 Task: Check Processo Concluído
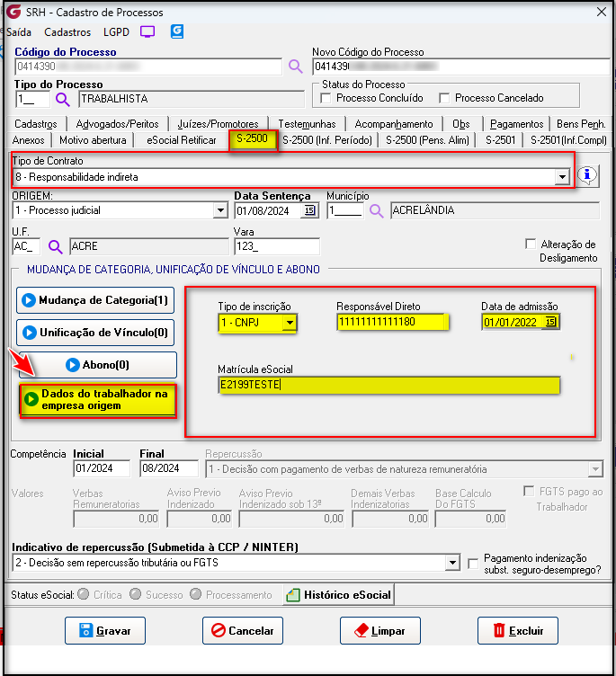click(x=326, y=98)
